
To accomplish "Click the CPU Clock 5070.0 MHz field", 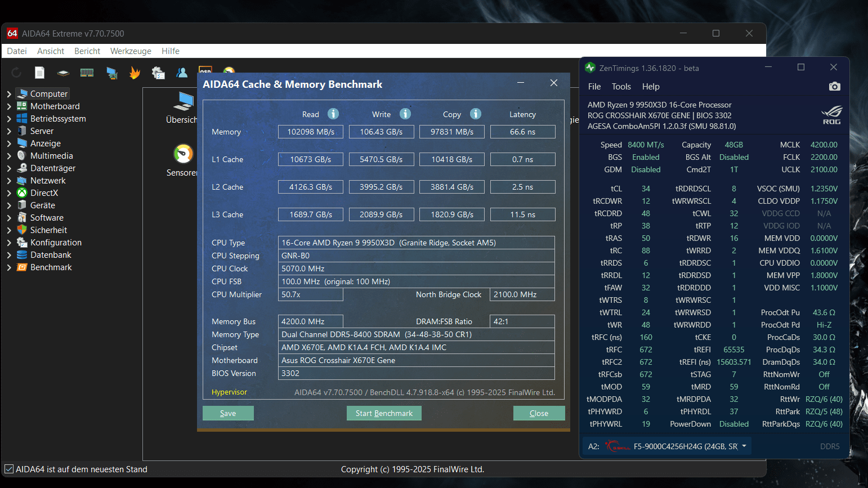I will pyautogui.click(x=416, y=268).
